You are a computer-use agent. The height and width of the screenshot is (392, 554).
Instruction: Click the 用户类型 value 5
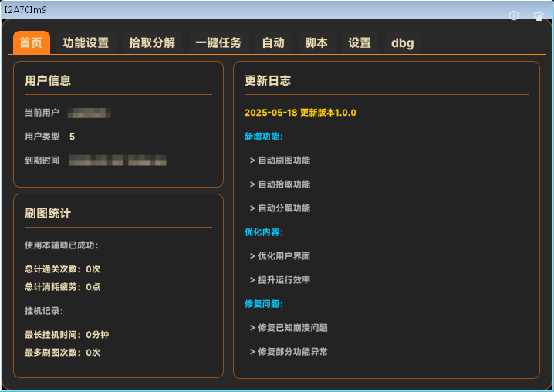(73, 137)
